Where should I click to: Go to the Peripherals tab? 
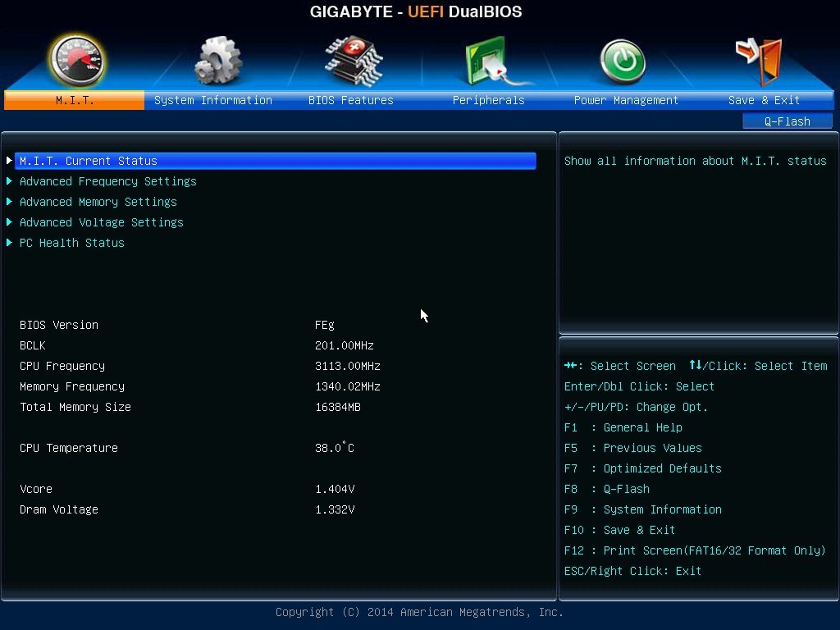point(489,100)
